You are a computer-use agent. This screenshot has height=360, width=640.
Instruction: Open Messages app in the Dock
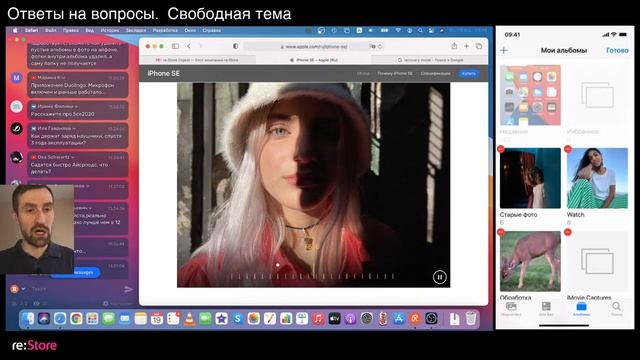pyautogui.click(x=108, y=319)
